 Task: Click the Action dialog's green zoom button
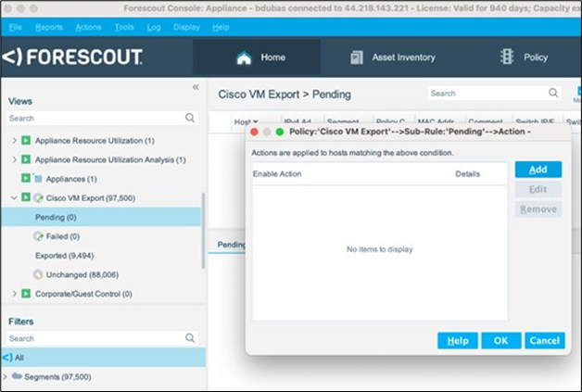(x=280, y=132)
